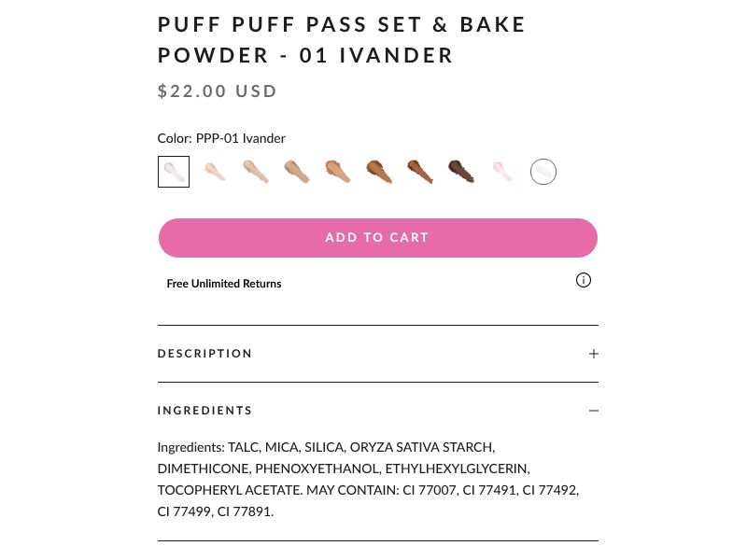Click the ADD TO CART button
747x560 pixels.
(377, 237)
